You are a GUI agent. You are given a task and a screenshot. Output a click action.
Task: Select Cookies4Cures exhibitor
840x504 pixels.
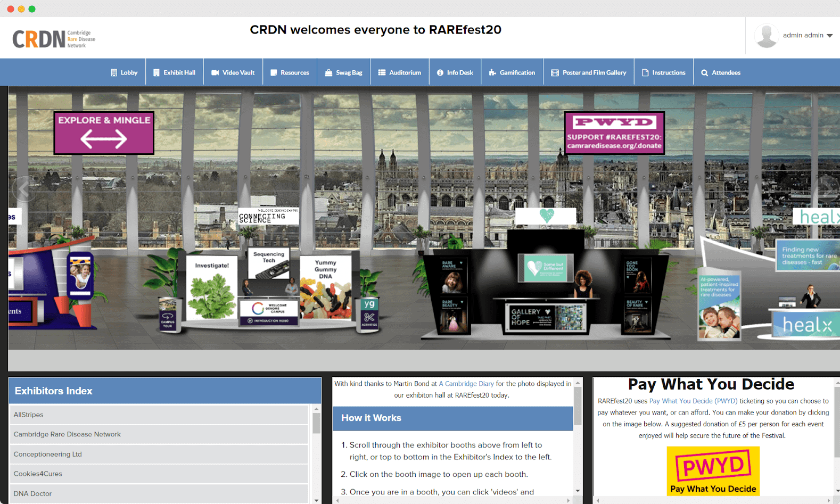159,474
